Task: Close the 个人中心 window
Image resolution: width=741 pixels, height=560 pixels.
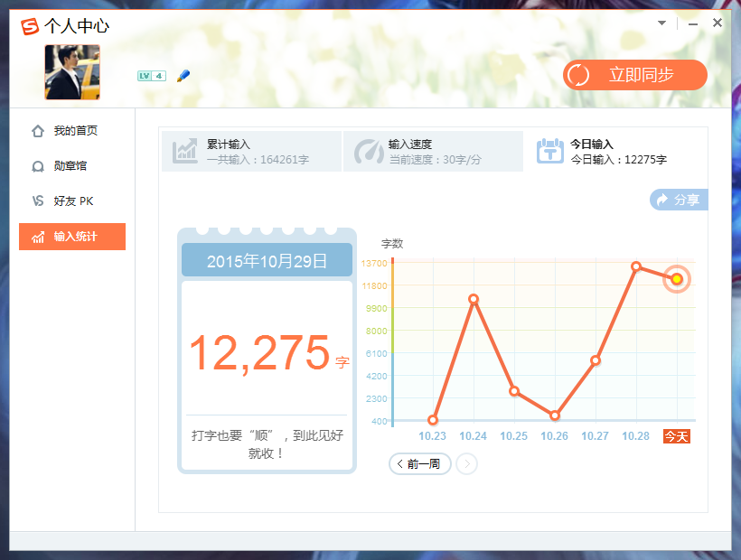Action: 718,23
